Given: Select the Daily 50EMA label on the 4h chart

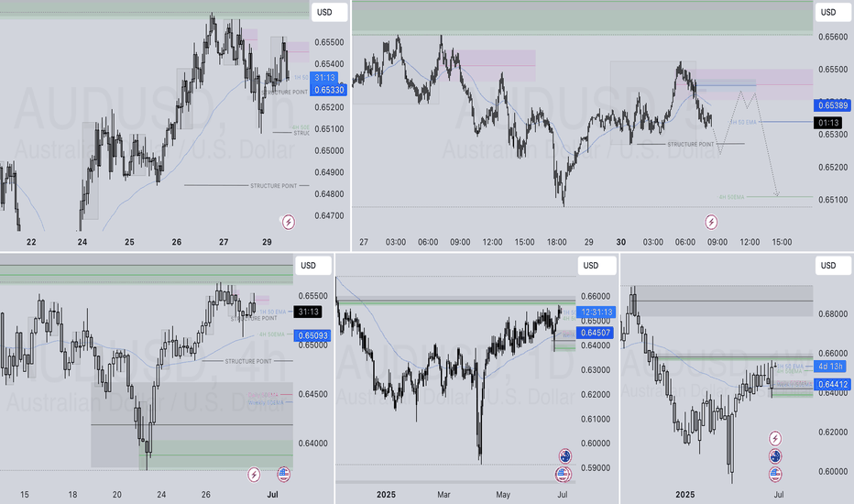Looking at the screenshot, I should coord(263,394).
